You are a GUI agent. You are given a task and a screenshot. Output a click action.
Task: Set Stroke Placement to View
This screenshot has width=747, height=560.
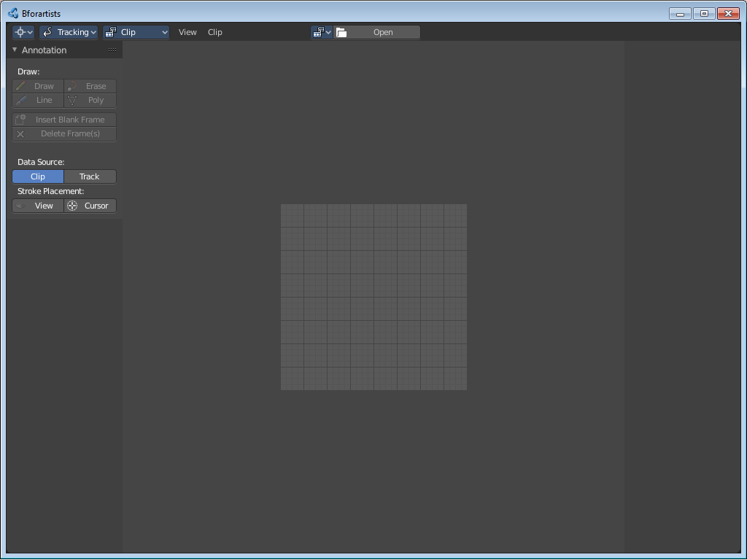38,206
